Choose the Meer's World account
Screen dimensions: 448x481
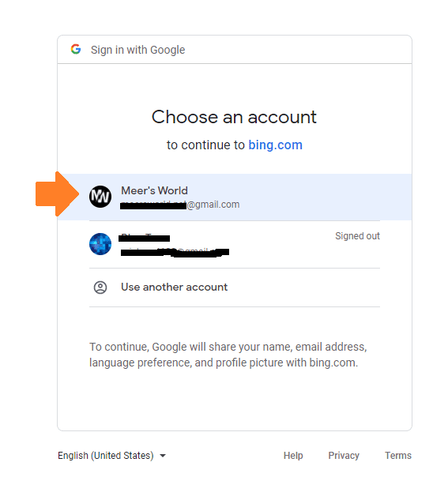[235, 197]
